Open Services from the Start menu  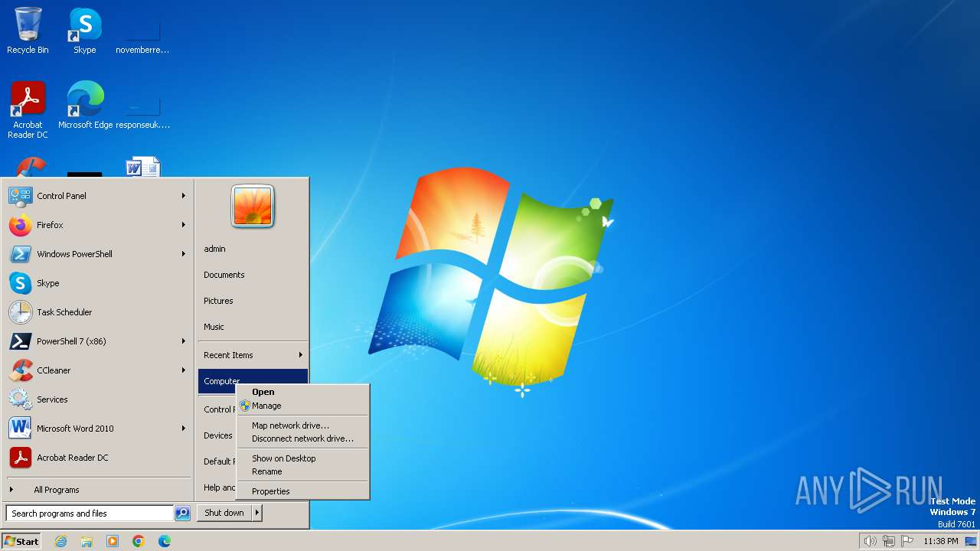point(97,399)
